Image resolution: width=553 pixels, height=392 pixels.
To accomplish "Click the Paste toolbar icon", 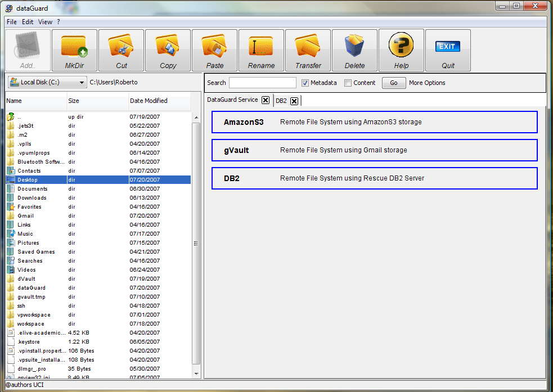I will [x=214, y=46].
